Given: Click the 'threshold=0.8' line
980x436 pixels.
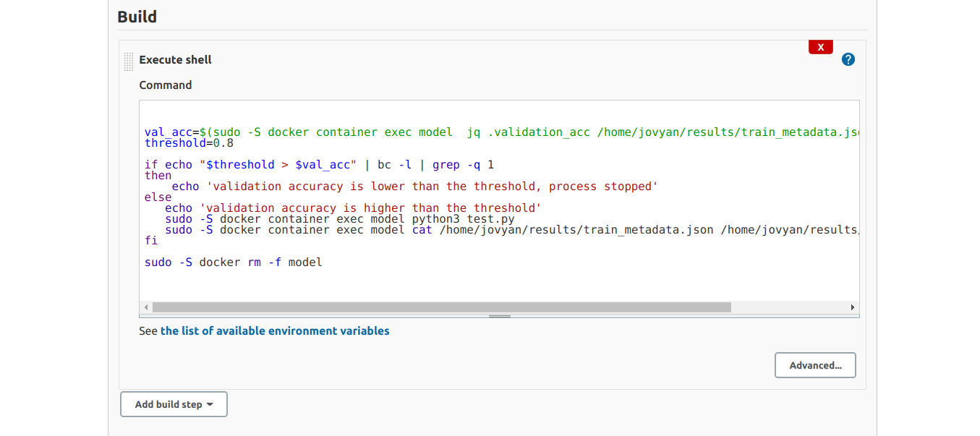Looking at the screenshot, I should click(x=189, y=143).
